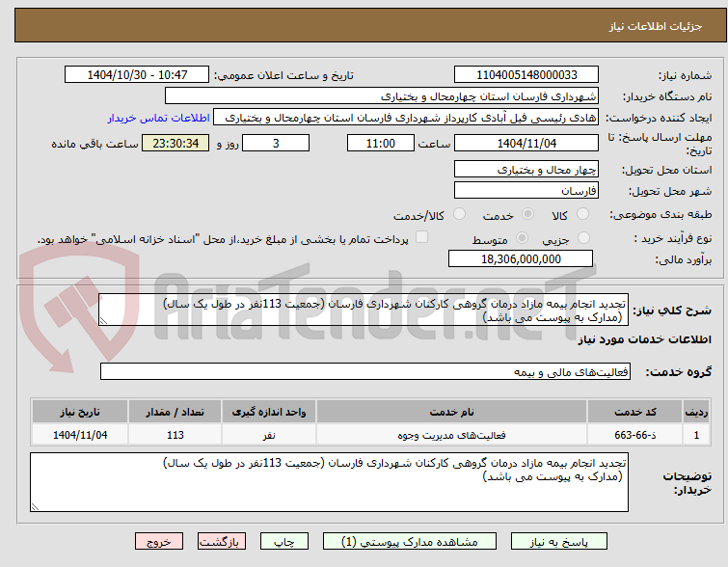The image size is (728, 567).
Task: Click the گروه خدمت field فعالیت‌های مالی و بیمه
Action: [364, 371]
